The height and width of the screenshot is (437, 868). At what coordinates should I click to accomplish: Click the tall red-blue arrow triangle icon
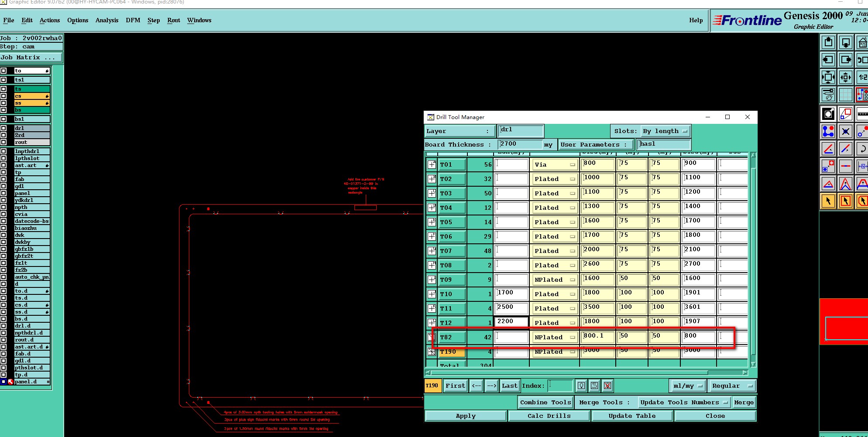click(846, 184)
